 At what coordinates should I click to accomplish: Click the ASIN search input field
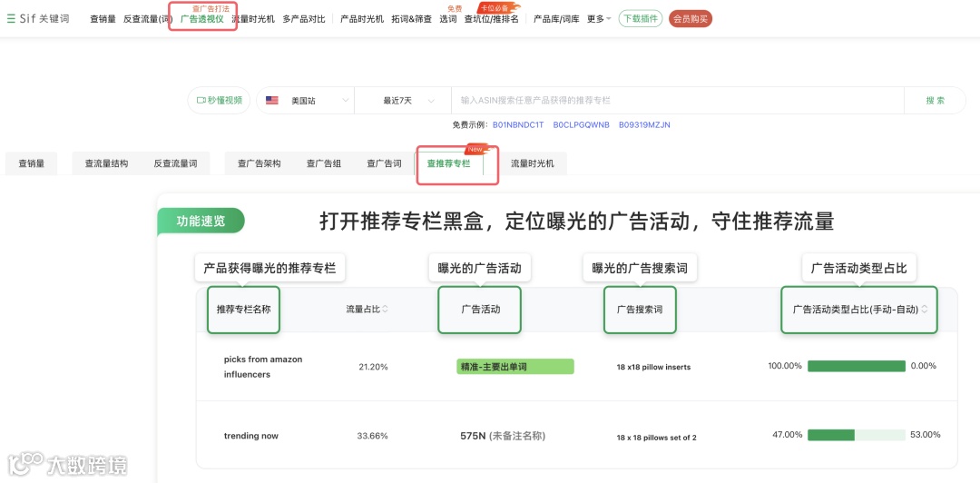pos(678,100)
